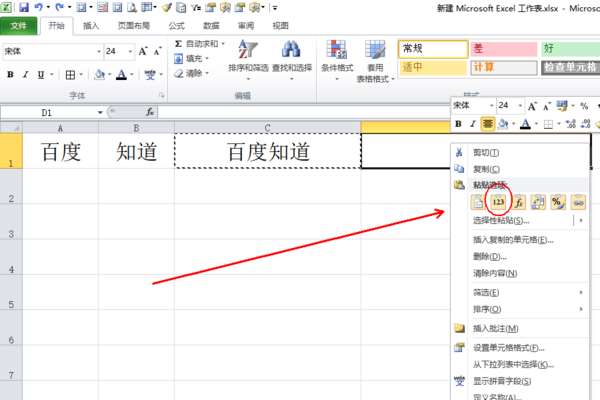
Task: Select column C header
Action: coord(267,127)
